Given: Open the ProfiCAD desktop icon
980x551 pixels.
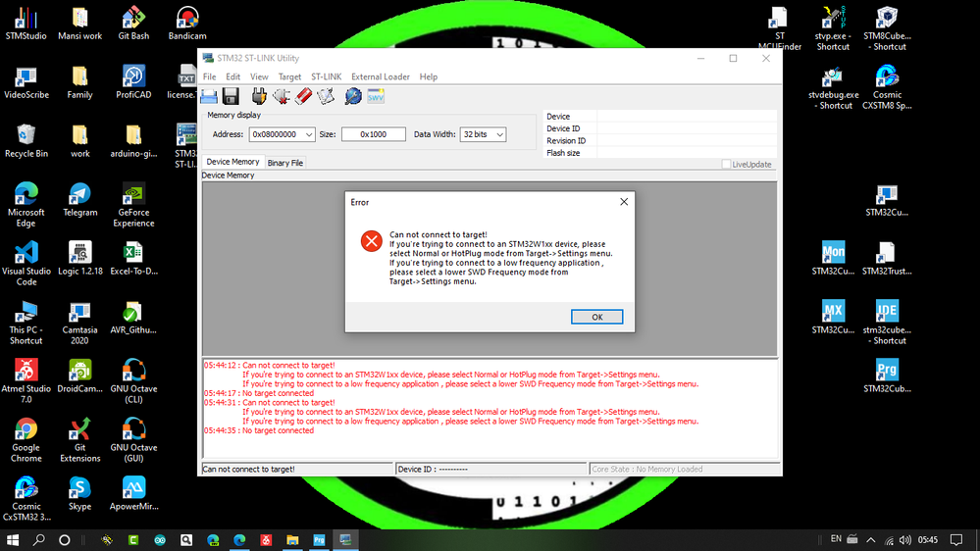Looking at the screenshot, I should (133, 81).
